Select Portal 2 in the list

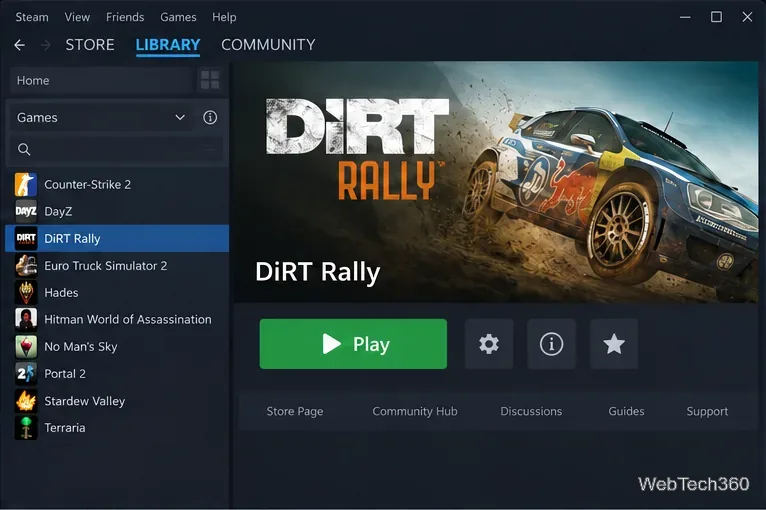(x=117, y=374)
